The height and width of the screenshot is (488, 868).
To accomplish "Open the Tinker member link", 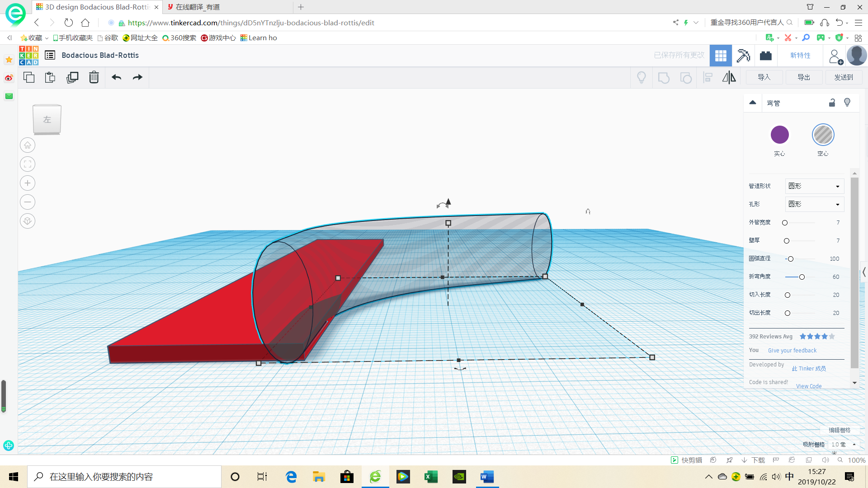I will [809, 369].
